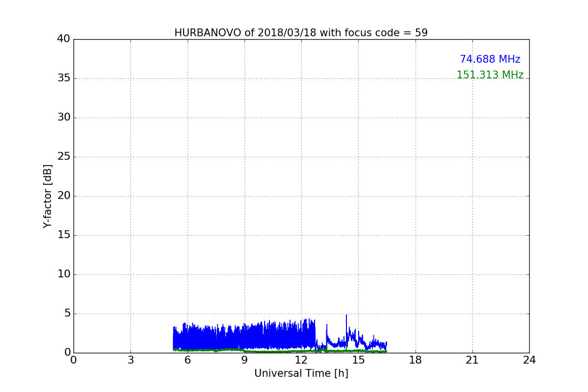The height and width of the screenshot is (392, 588).
Task: Click x-axis tick label 21
Action: pyautogui.click(x=472, y=360)
